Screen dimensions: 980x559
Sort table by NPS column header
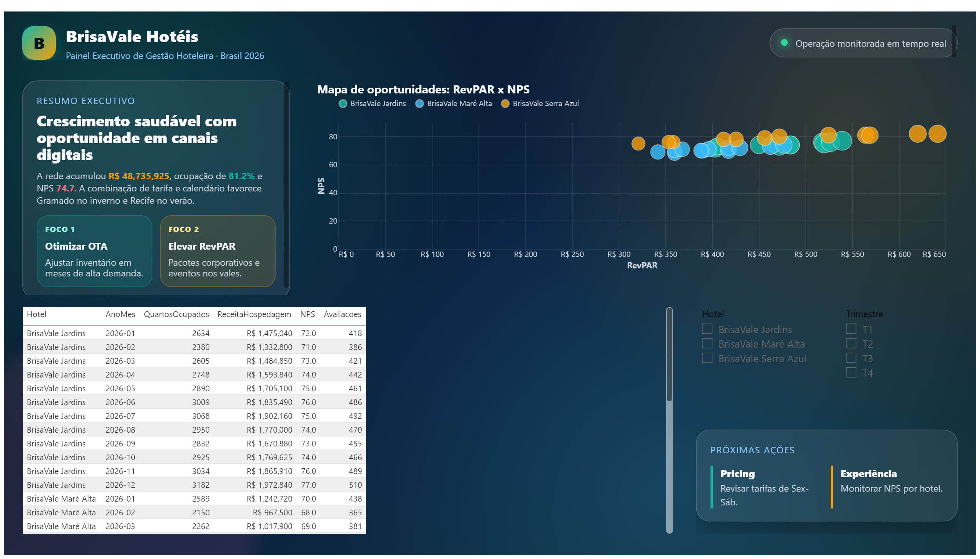pyautogui.click(x=307, y=314)
